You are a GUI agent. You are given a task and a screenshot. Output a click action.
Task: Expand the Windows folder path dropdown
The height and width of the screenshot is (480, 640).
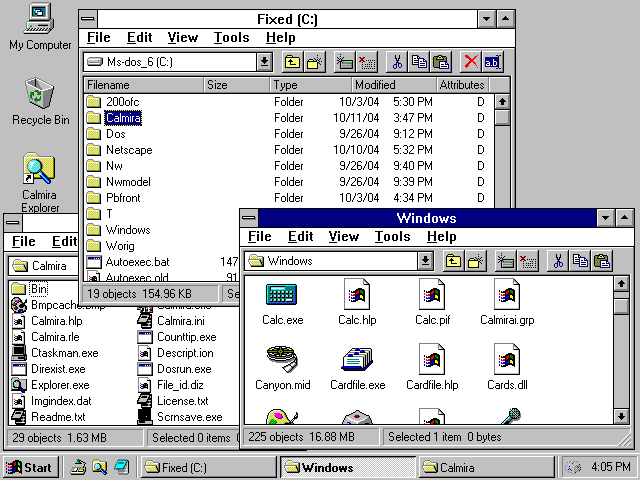(x=425, y=261)
